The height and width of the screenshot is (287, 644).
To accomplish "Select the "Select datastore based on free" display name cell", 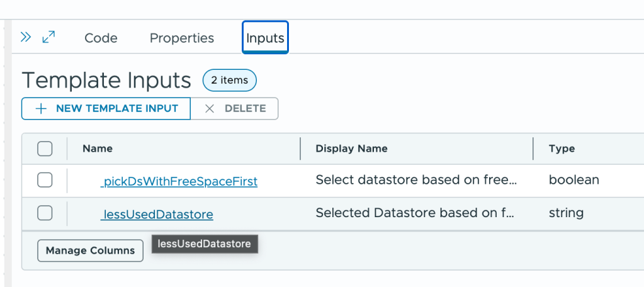I will coord(415,181).
